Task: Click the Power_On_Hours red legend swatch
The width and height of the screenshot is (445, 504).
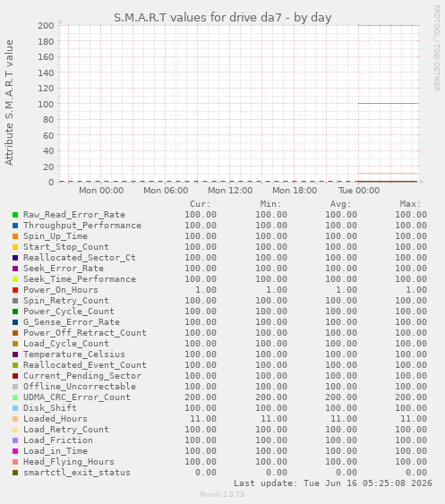Action: pos(15,290)
